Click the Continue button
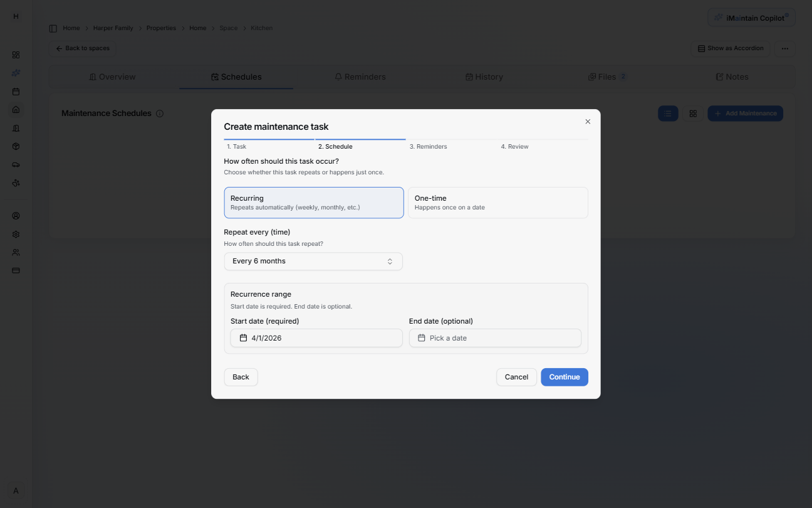The height and width of the screenshot is (508, 812). coord(564,377)
